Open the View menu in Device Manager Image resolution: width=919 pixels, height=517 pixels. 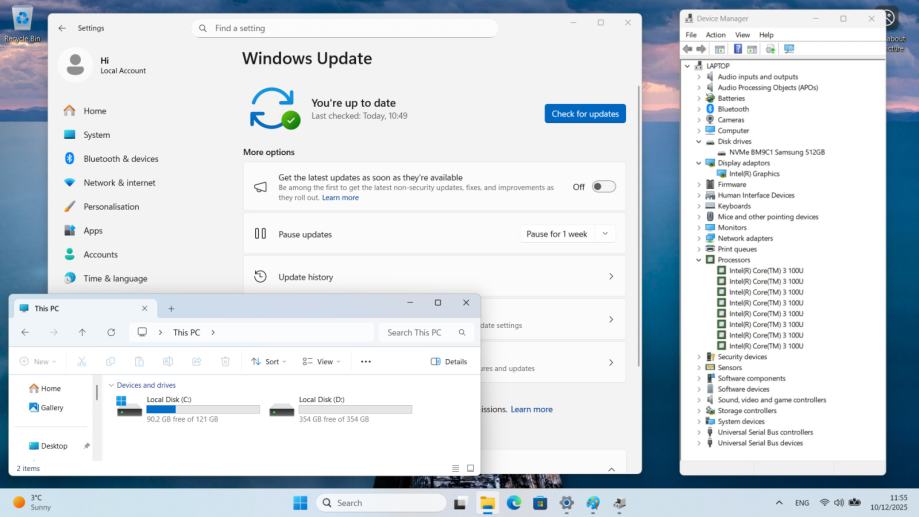point(742,35)
